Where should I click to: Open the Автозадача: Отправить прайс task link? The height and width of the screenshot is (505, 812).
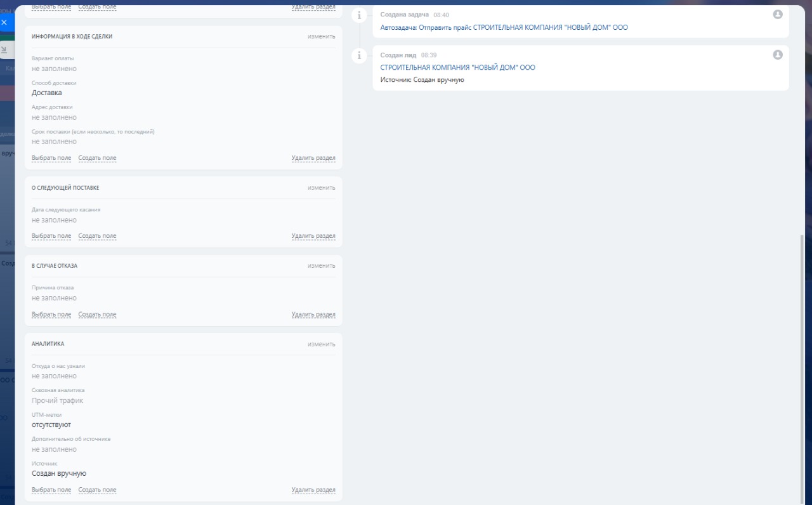504,27
